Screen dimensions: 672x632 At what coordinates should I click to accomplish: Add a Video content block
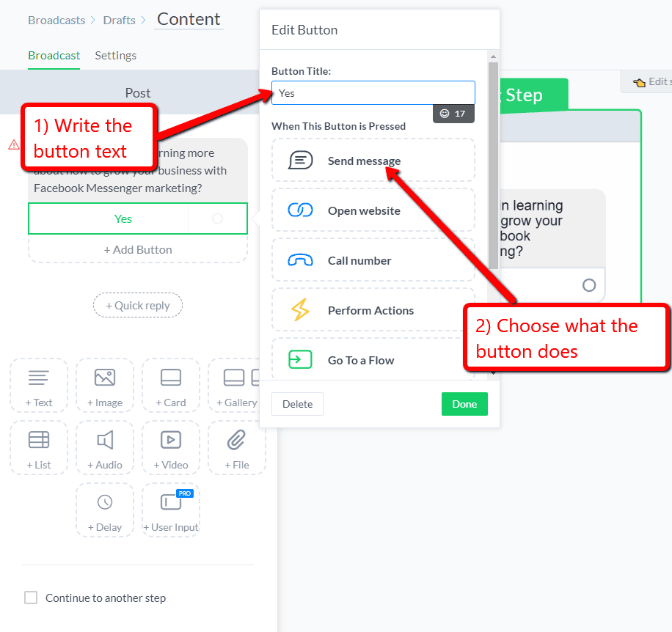(171, 448)
